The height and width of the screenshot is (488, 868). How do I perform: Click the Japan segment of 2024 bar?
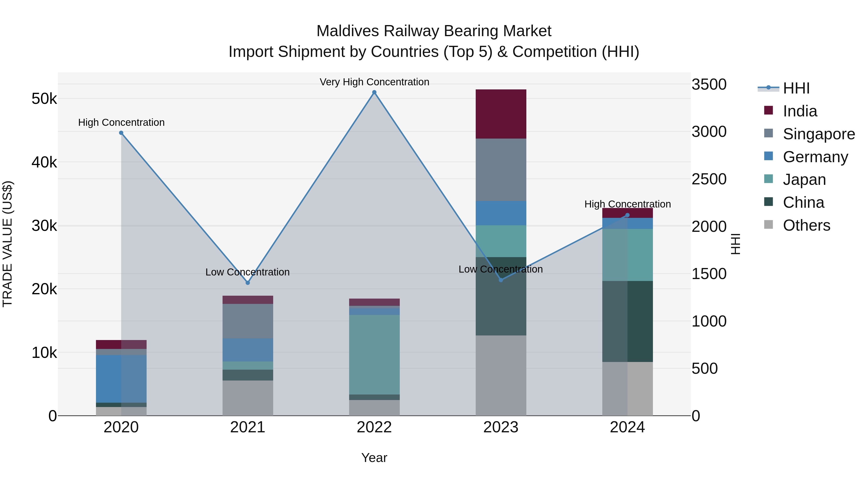[627, 255]
